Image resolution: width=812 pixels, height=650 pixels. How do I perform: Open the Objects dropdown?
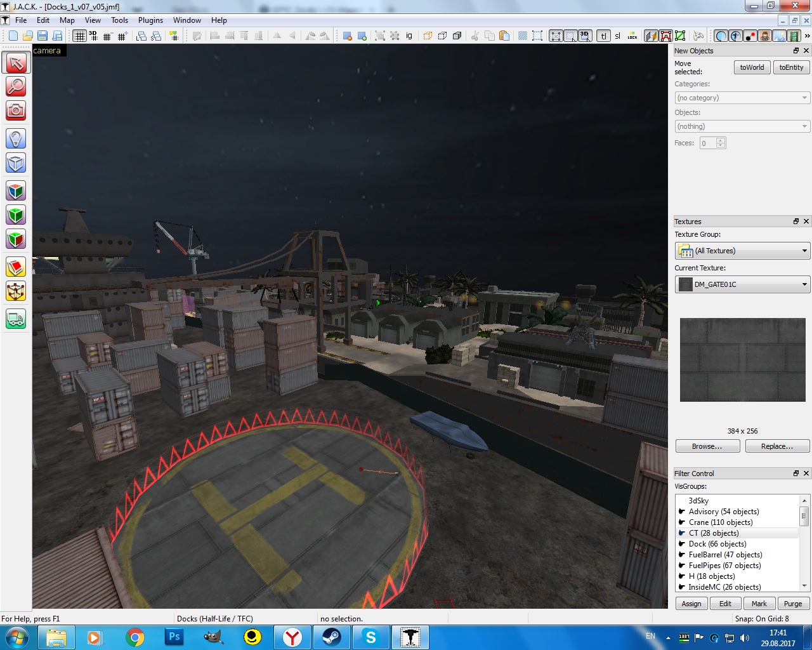tap(742, 126)
